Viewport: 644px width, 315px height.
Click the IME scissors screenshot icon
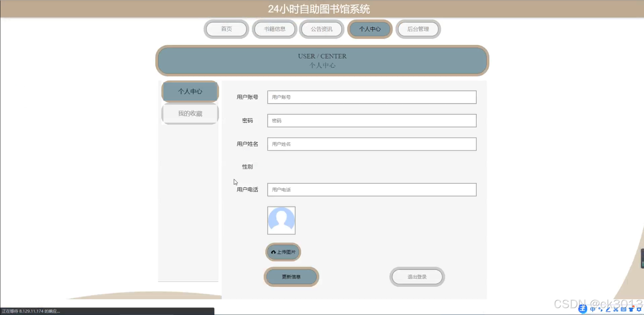coord(616,310)
